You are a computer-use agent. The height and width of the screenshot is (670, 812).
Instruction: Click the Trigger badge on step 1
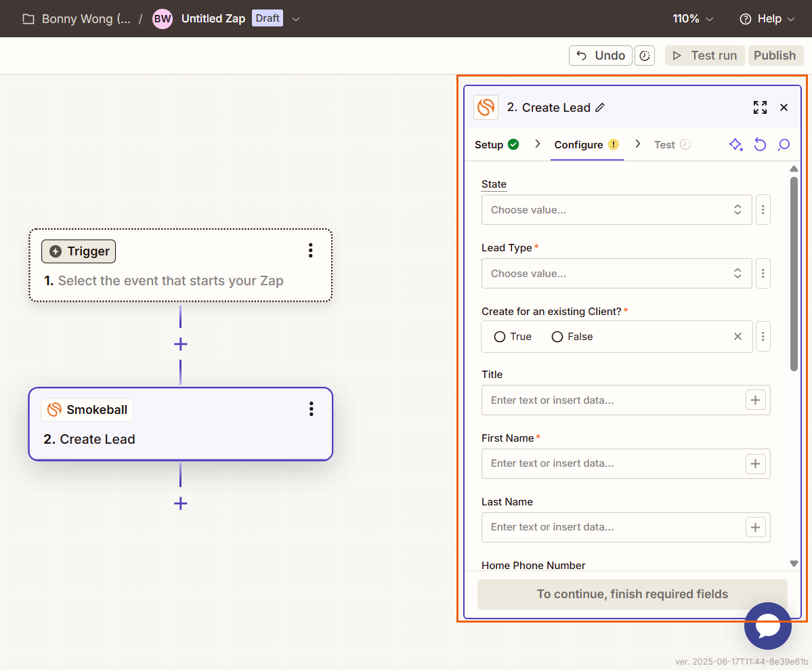click(x=79, y=251)
